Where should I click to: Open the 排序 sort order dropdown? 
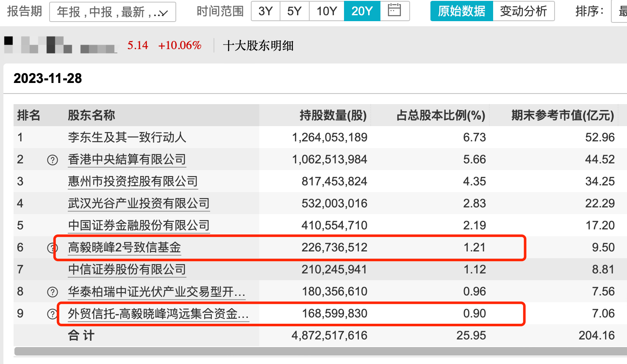619,11
